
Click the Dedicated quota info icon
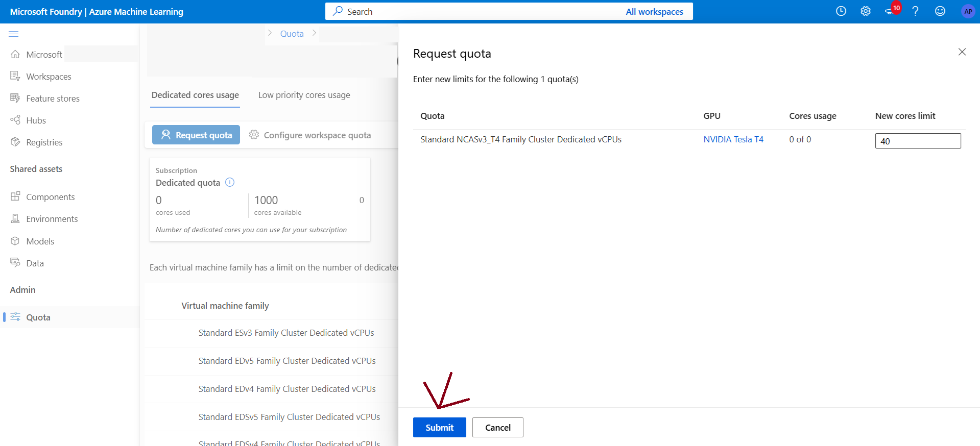click(230, 182)
